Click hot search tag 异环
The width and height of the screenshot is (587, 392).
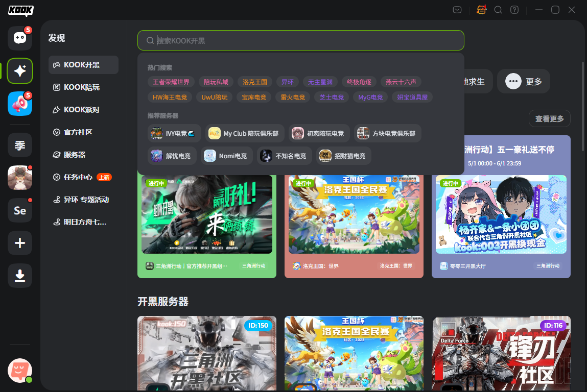pos(288,82)
